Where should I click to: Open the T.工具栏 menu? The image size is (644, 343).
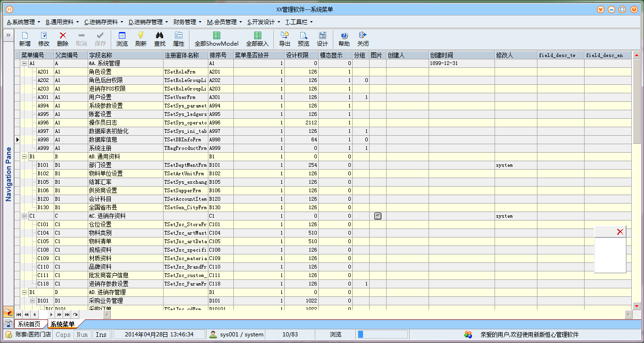tap(299, 22)
